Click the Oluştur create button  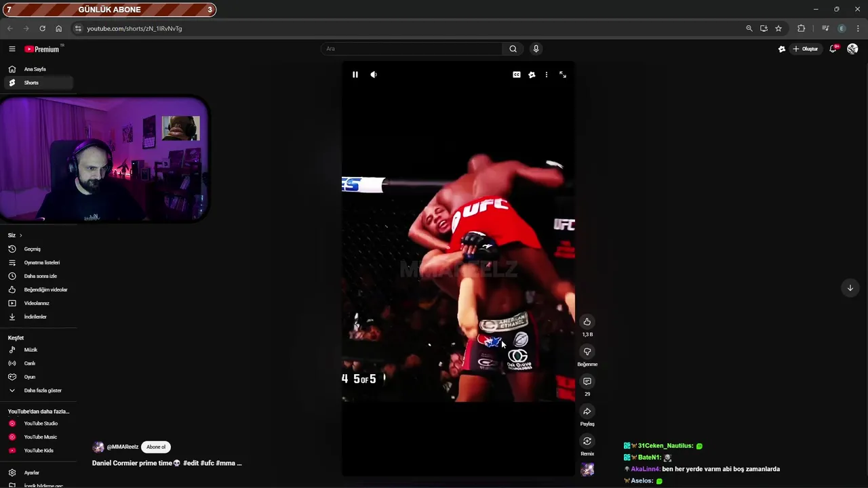click(806, 49)
